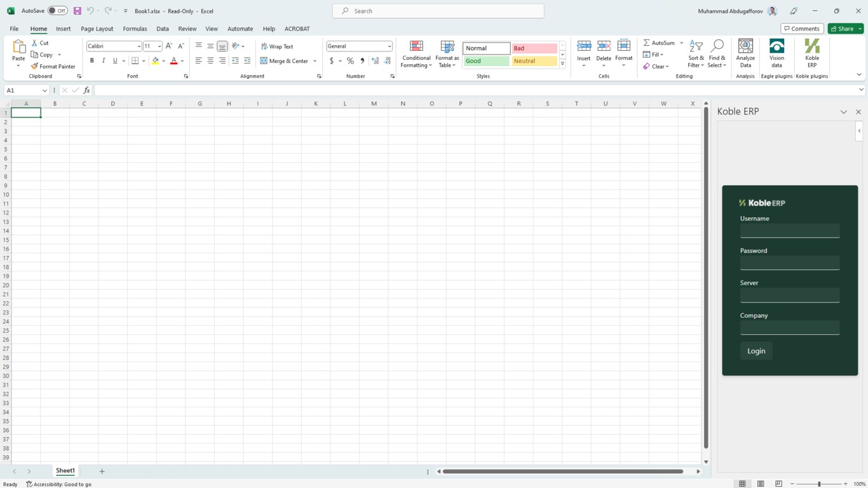Image resolution: width=868 pixels, height=488 pixels.
Task: Click Decrease Font Size icon
Action: (181, 46)
